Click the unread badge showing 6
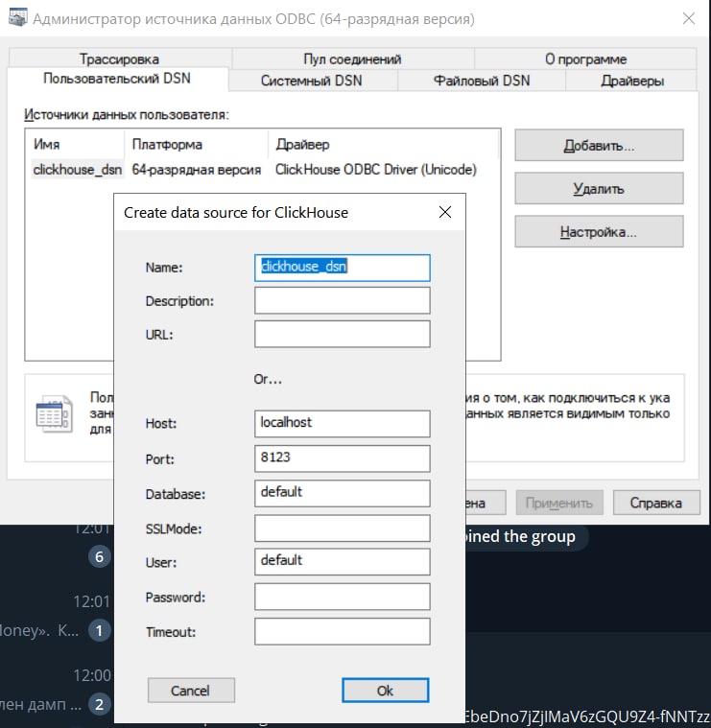Viewport: 711px width, 728px height. coord(99,556)
